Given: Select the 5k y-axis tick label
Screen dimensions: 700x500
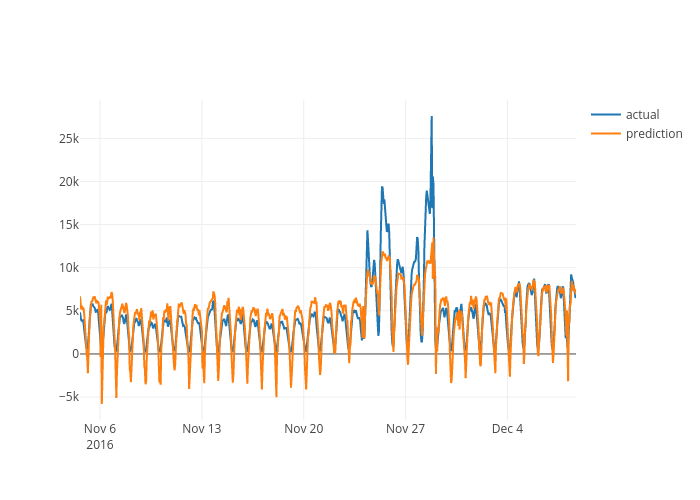Looking at the screenshot, I should coord(69,311).
